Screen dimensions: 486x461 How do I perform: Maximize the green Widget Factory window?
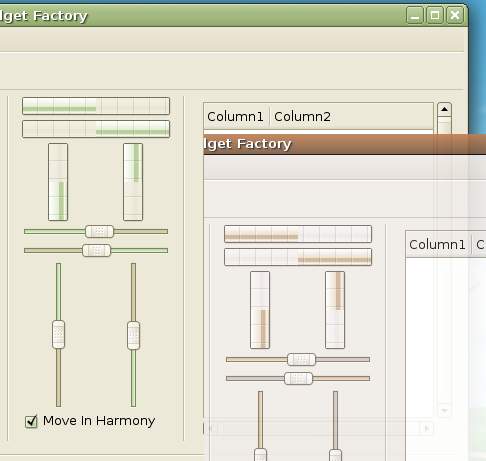[x=435, y=15]
